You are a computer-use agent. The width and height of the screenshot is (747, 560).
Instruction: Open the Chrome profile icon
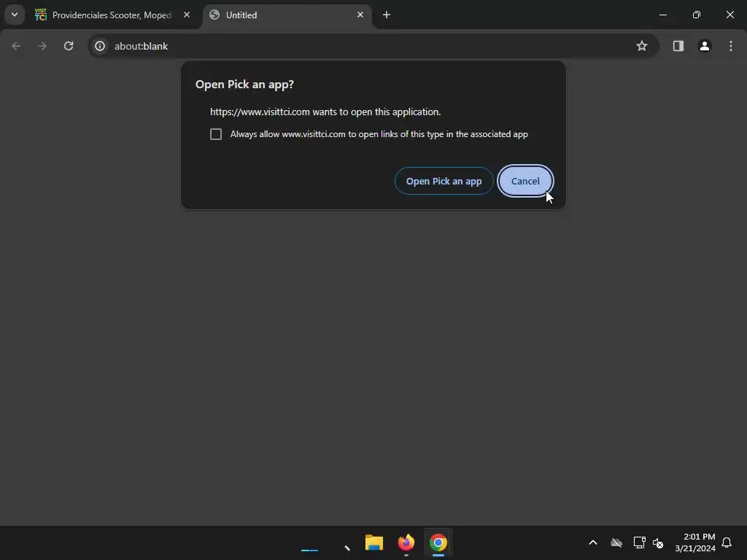[705, 46]
